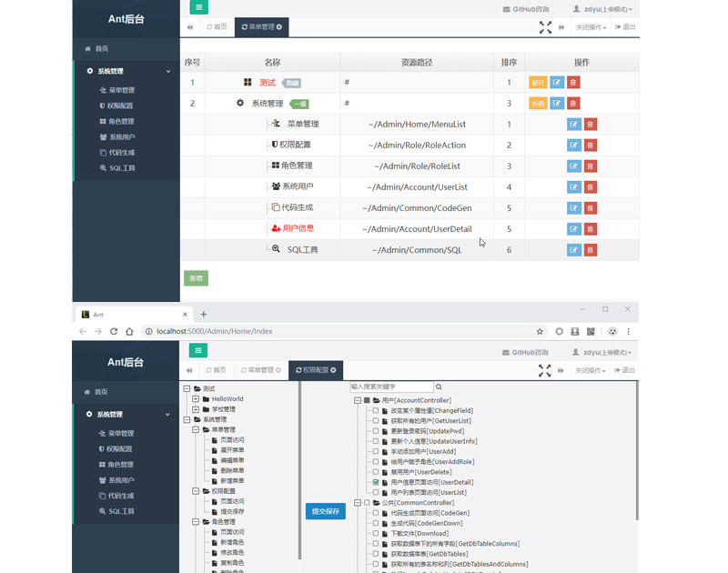Image resolution: width=728 pixels, height=573 pixels.
Task: Click the permission tree's vertical scrollbar
Action: coord(636,437)
